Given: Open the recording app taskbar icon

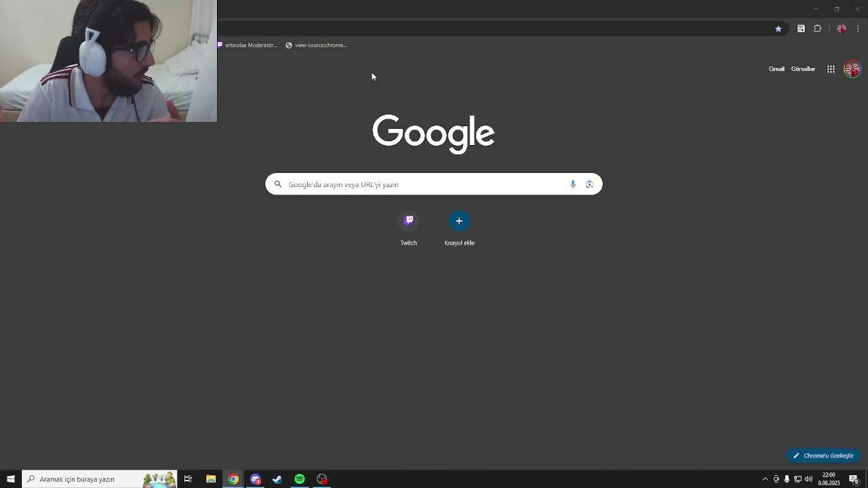Looking at the screenshot, I should click(x=322, y=479).
